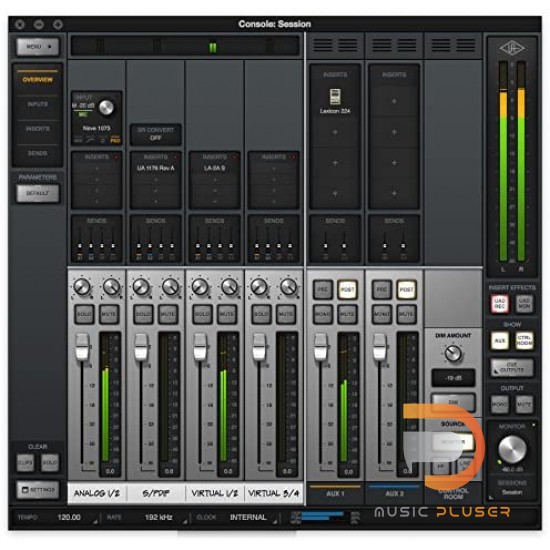This screenshot has height=550, width=550.
Task: Toggle CTRL ROOM visibility under SHOW
Action: tap(524, 341)
